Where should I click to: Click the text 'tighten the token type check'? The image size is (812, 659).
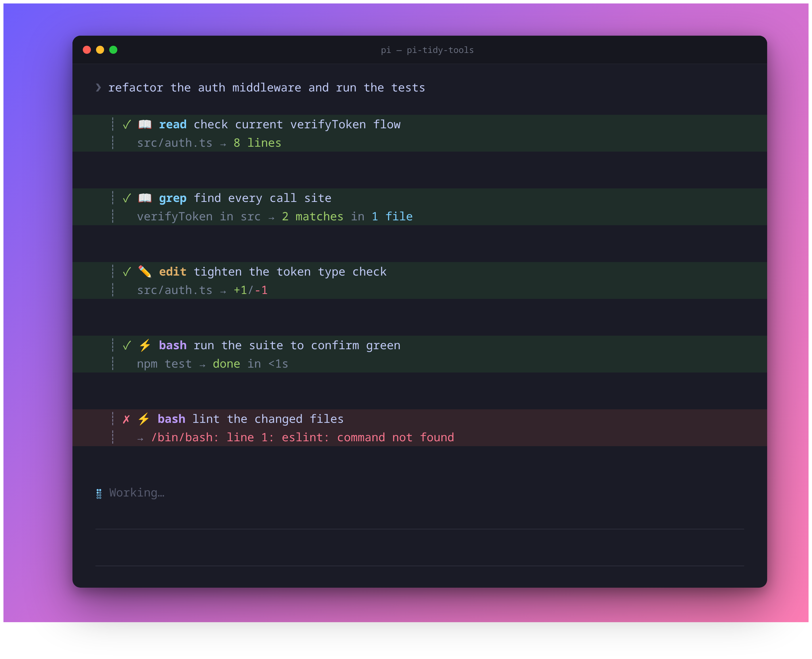pyautogui.click(x=290, y=272)
